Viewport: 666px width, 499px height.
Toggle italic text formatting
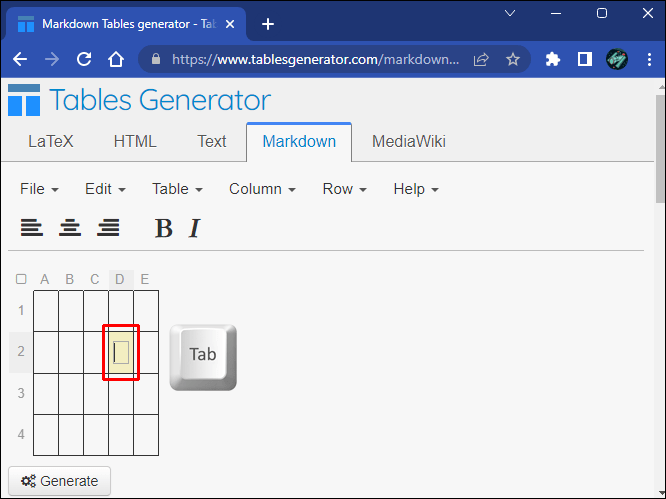click(x=194, y=229)
